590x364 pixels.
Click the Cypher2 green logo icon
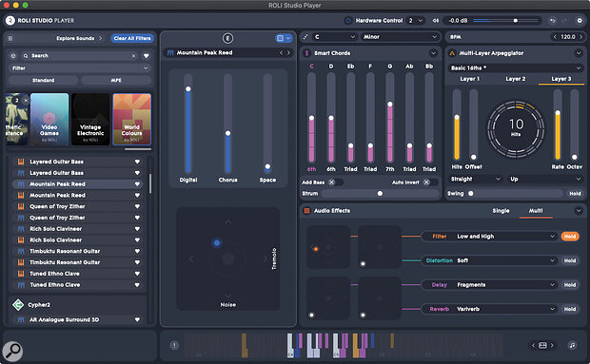(18, 305)
